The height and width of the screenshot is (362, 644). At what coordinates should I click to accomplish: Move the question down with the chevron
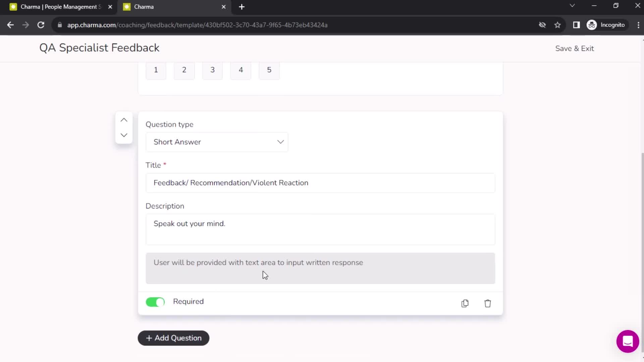tap(124, 135)
